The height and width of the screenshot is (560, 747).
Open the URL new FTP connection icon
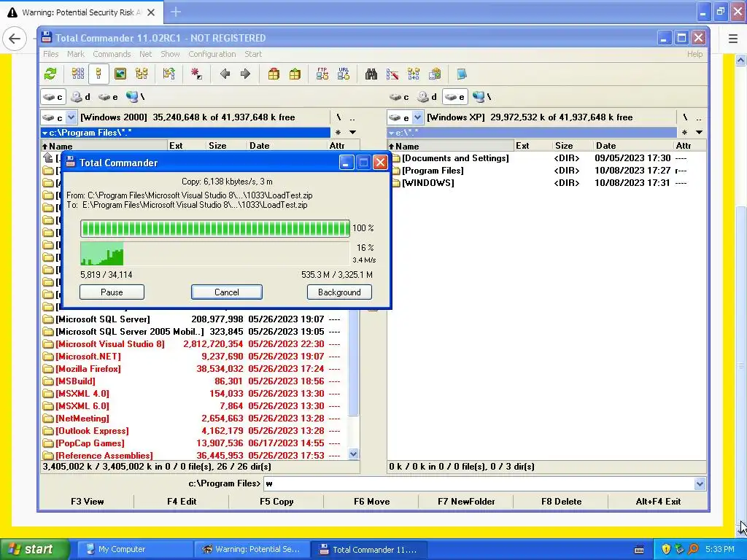pos(344,74)
